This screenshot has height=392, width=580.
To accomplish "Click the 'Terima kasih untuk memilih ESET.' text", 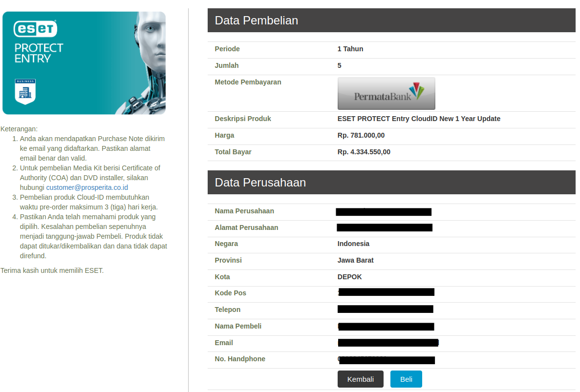I will click(x=52, y=270).
